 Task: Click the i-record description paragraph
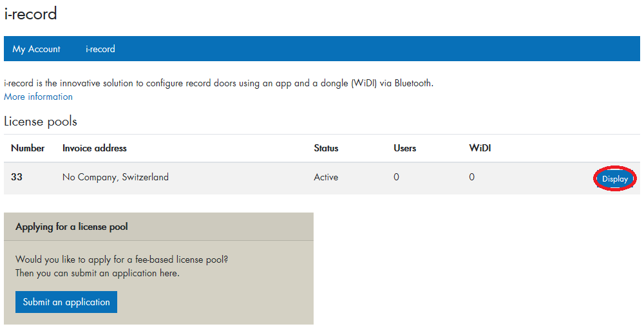219,83
